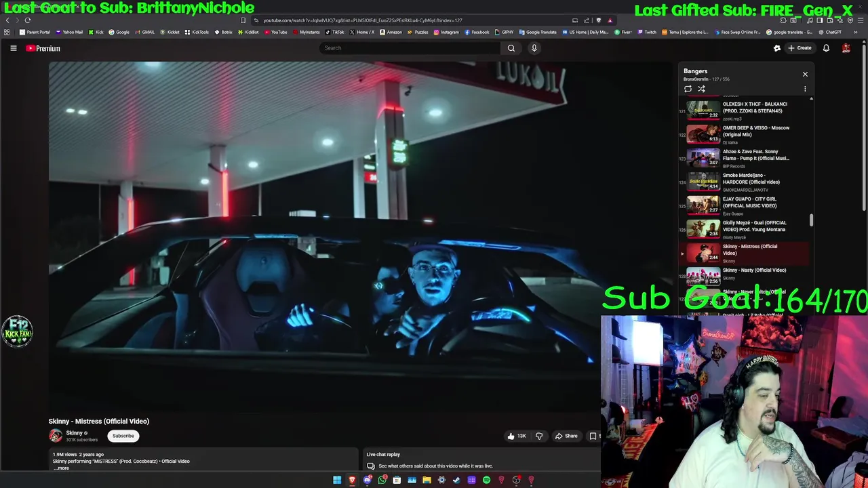Image resolution: width=868 pixels, height=488 pixels.
Task: Open Windows Start menu
Action: click(337, 480)
